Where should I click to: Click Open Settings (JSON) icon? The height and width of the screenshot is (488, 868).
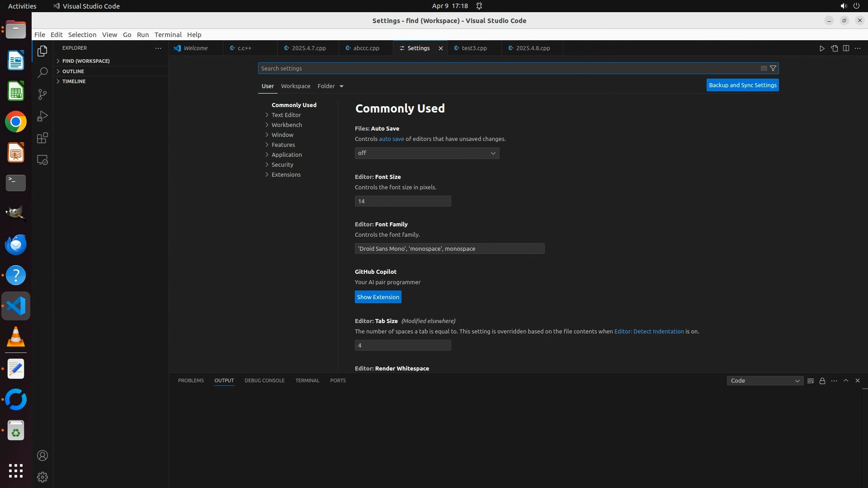pos(834,48)
